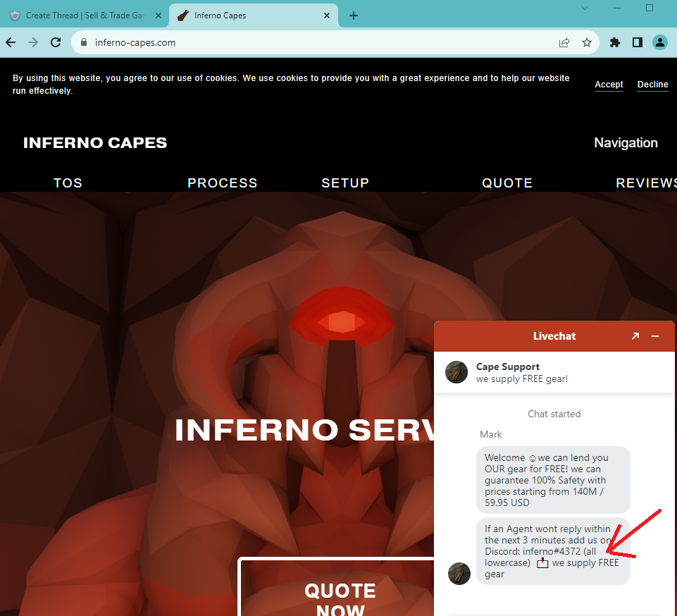Click the INFERNO CAPES site logo
Screen dimensions: 677x616
coord(95,142)
